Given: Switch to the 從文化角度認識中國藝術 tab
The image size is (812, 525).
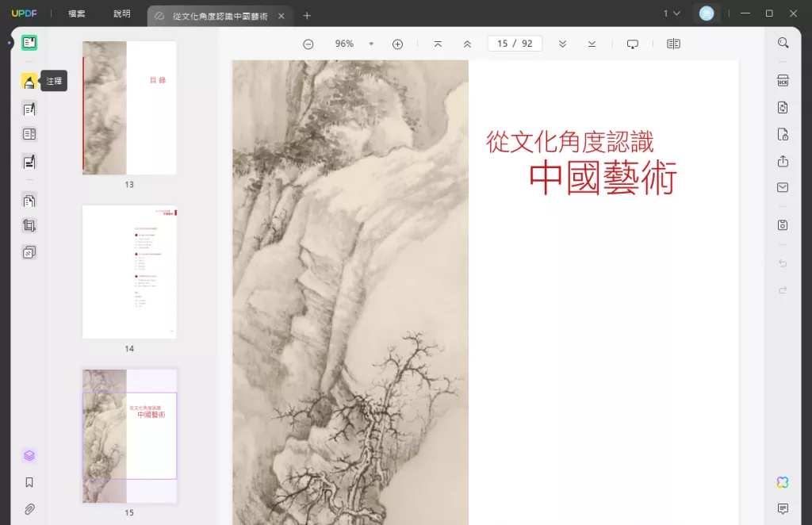Looking at the screenshot, I should pos(220,16).
